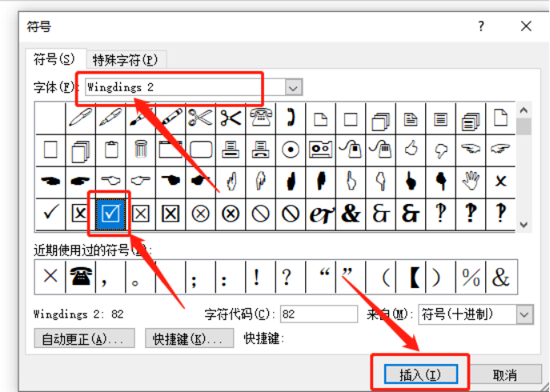Select the clipboard symbol

pyautogui.click(x=110, y=150)
